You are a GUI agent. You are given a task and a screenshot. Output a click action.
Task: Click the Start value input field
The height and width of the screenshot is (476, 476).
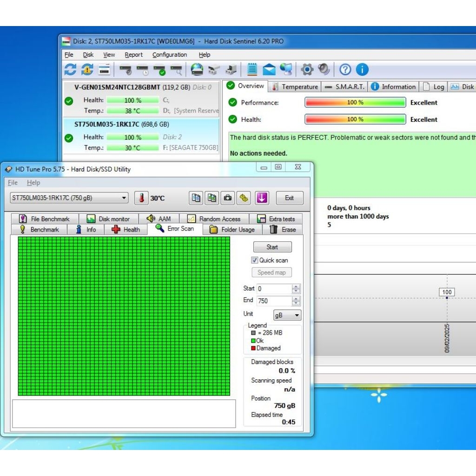[274, 288]
